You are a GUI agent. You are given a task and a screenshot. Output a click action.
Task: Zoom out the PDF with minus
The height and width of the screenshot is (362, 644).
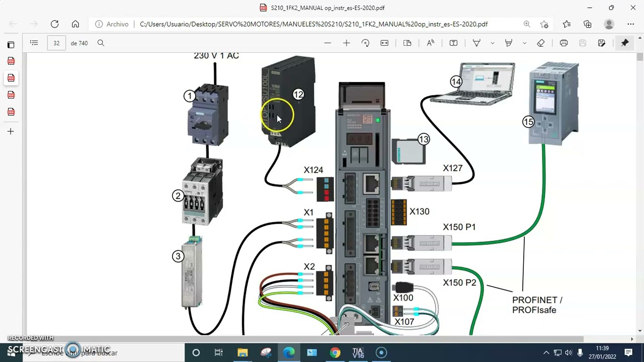pyautogui.click(x=328, y=43)
